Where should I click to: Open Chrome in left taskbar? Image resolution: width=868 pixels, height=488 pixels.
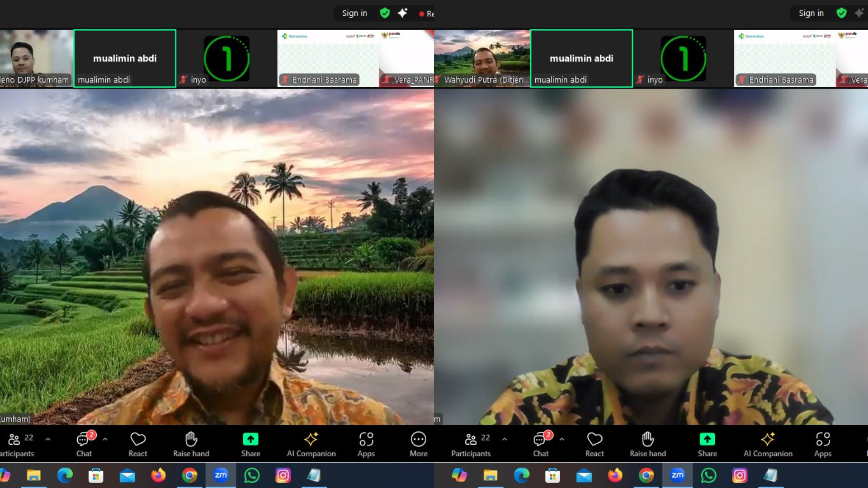tap(189, 475)
